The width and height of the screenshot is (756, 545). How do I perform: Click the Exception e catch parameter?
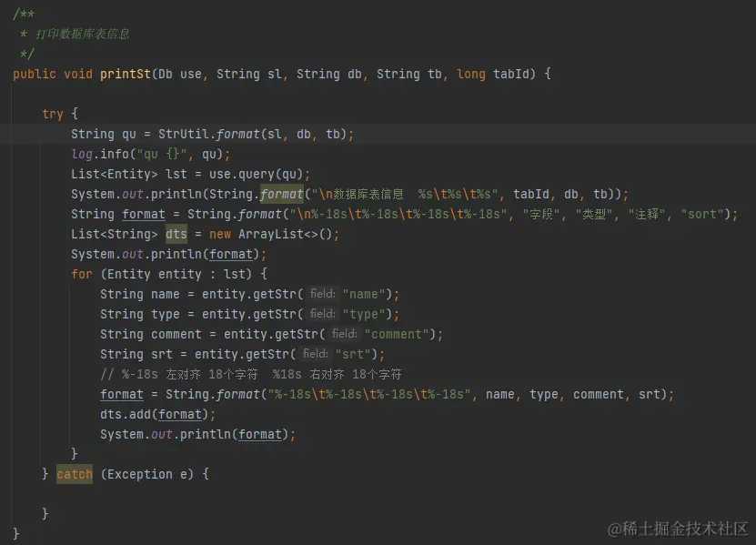pos(147,474)
